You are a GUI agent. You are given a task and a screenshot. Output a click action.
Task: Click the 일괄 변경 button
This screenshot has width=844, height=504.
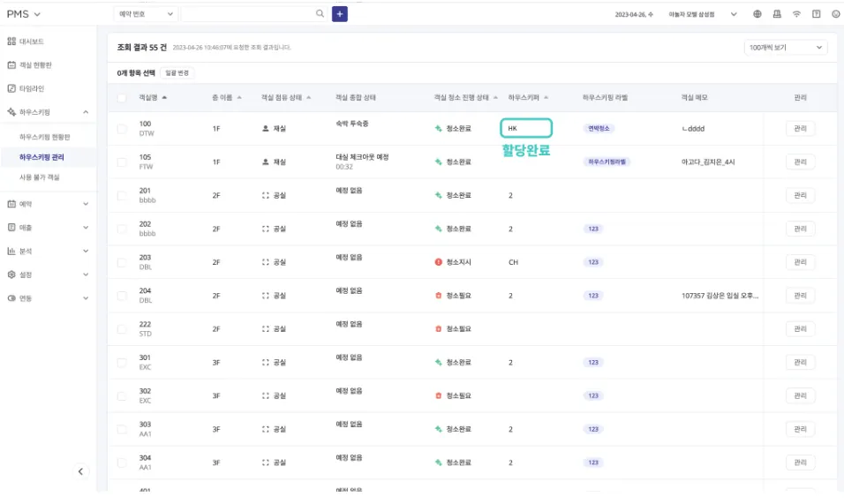coord(178,72)
